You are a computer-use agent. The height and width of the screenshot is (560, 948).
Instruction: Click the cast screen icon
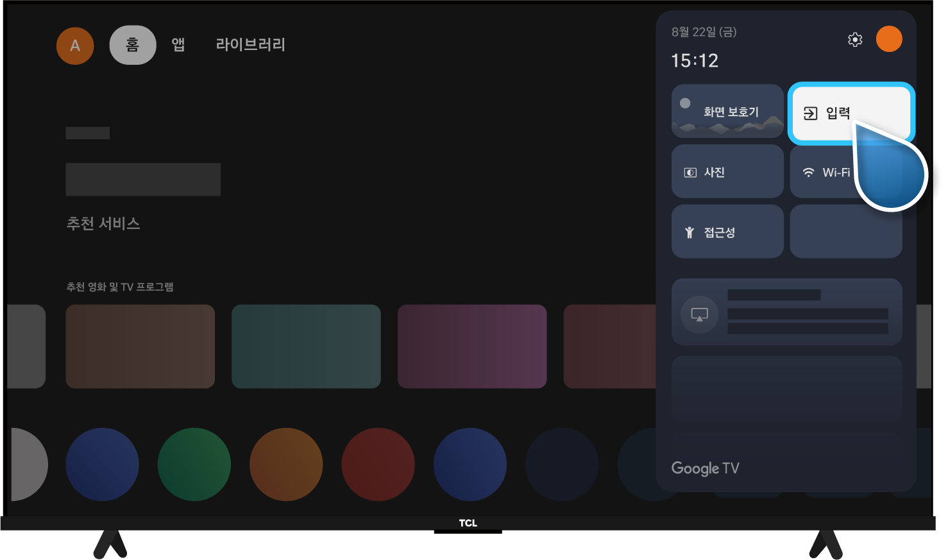[x=699, y=314]
